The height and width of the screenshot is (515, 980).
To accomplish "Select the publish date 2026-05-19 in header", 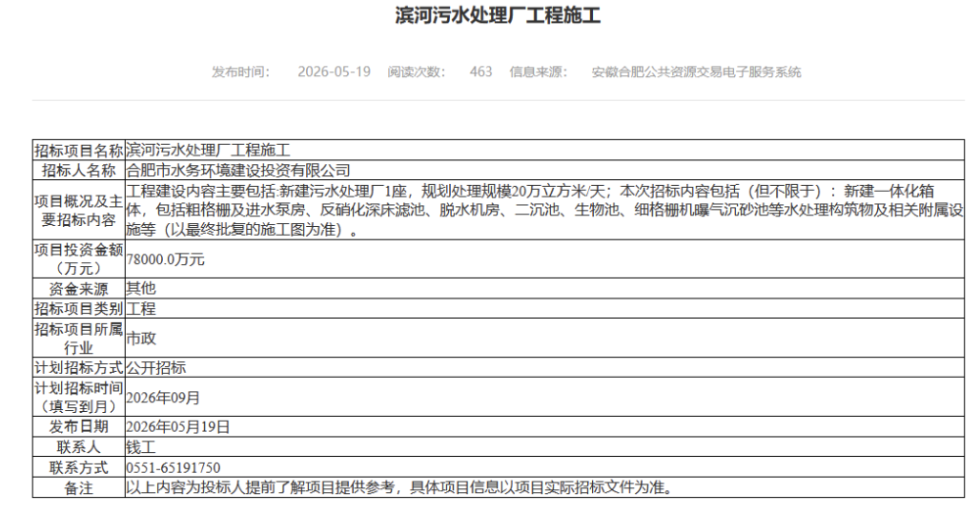I will tap(334, 72).
